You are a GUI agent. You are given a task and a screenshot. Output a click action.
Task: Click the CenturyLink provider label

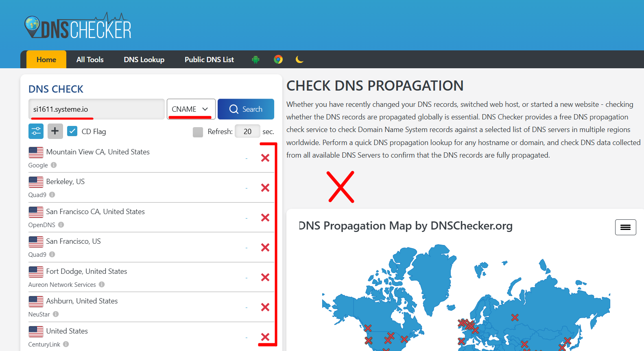click(44, 344)
